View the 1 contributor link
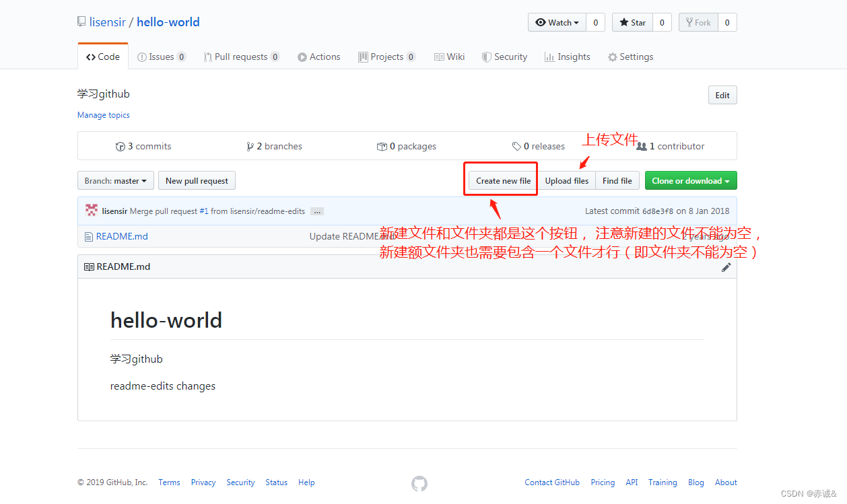 pos(671,146)
